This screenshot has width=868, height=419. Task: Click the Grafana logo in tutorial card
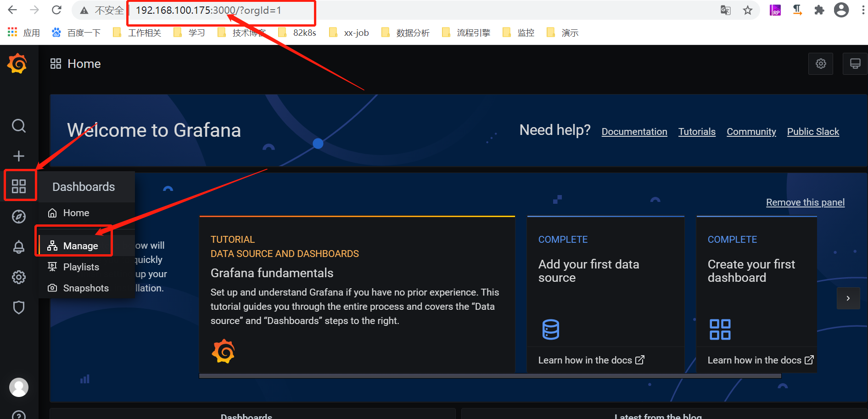tap(223, 352)
